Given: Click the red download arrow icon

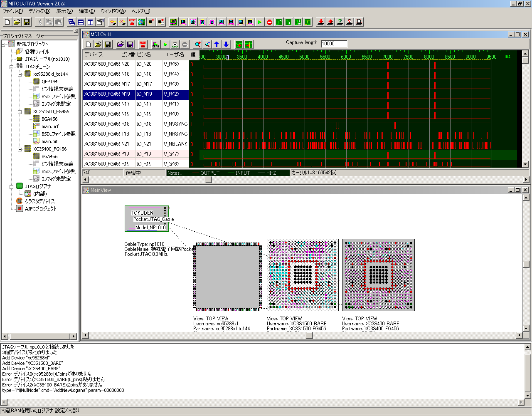Looking at the screenshot, I should tap(320, 22).
